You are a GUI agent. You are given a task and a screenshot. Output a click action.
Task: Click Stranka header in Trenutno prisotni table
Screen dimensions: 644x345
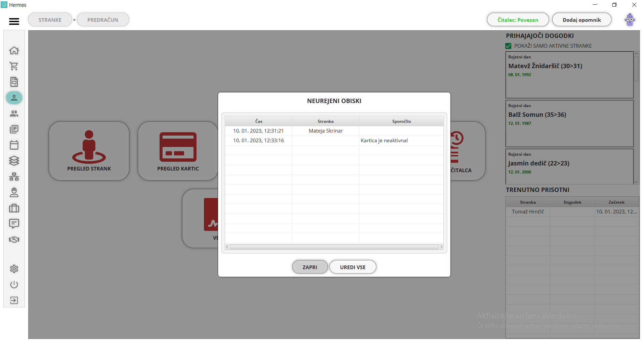click(x=528, y=202)
